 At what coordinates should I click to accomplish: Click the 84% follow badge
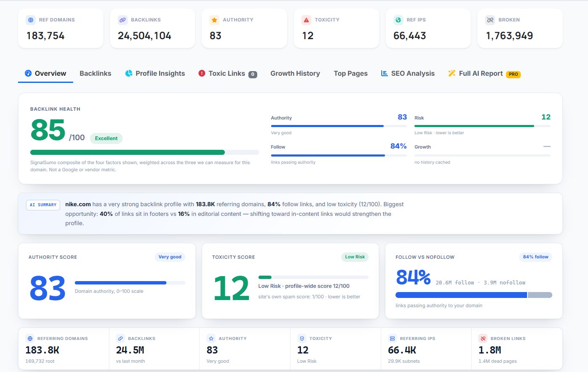point(535,257)
